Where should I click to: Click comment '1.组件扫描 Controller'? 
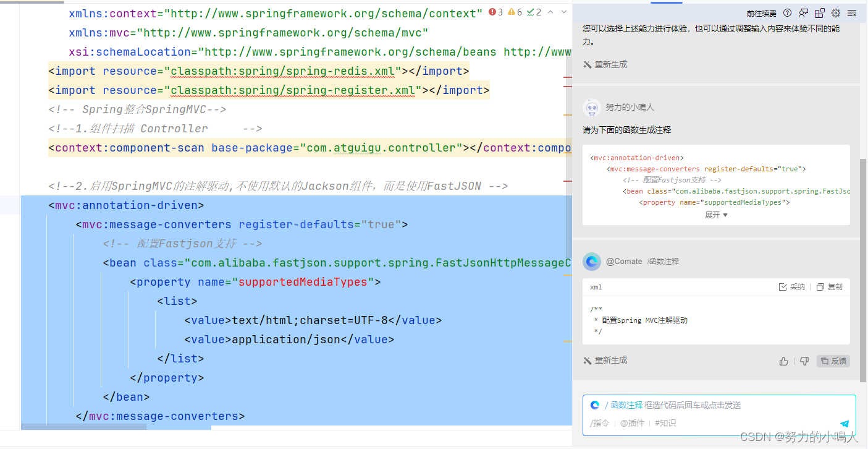155,129
